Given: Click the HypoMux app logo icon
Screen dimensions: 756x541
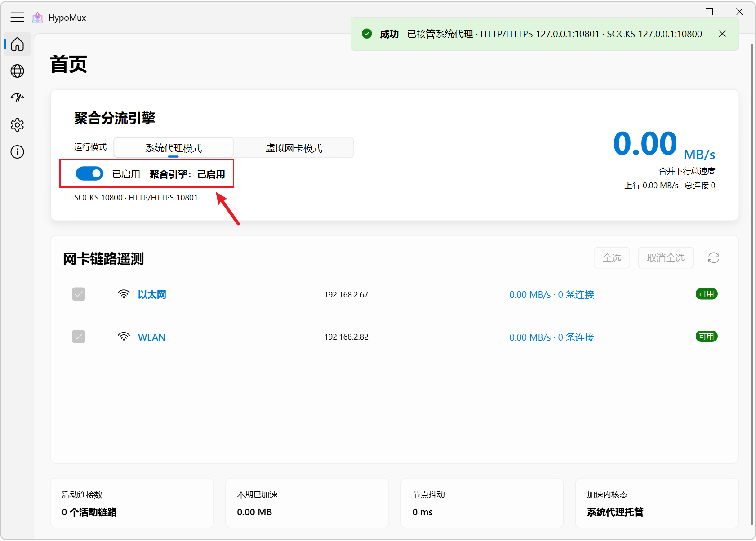Looking at the screenshot, I should (38, 18).
